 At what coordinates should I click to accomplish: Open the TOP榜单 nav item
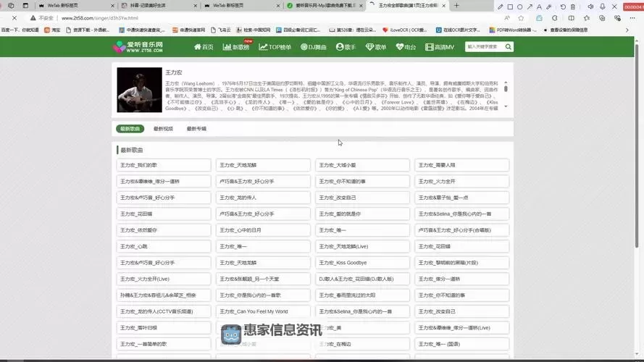(x=275, y=47)
